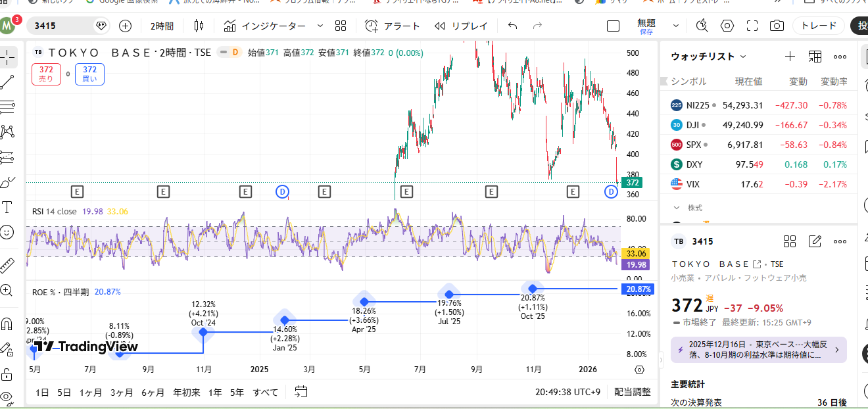Toggle magnet mode for drawings
This screenshot has width=868, height=409.
pos(7,324)
